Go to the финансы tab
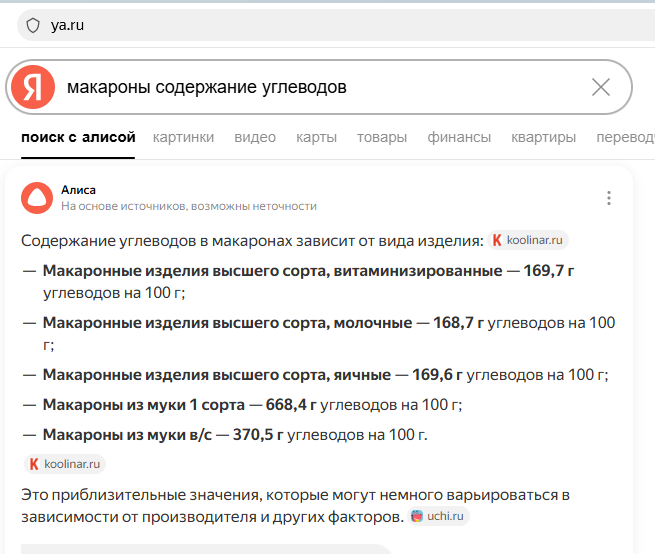This screenshot has width=655, height=554. tap(459, 137)
